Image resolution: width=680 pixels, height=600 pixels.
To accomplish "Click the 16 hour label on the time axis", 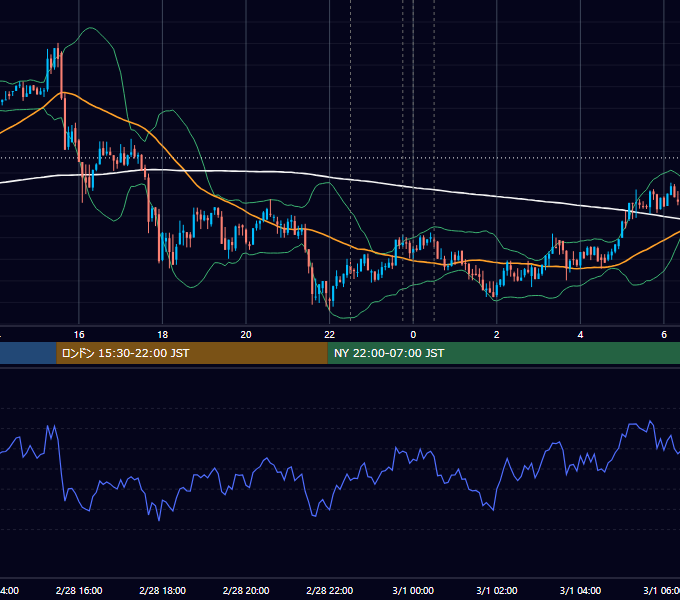I will point(79,335).
